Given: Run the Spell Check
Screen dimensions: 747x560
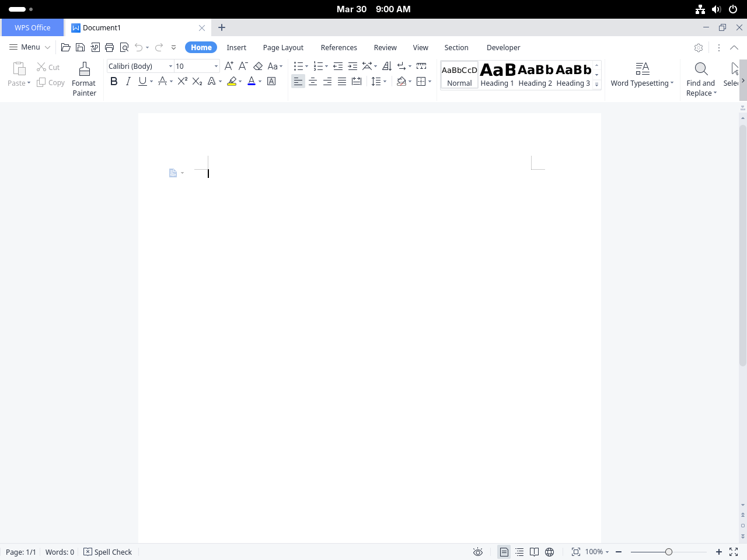Looking at the screenshot, I should pyautogui.click(x=107, y=552).
